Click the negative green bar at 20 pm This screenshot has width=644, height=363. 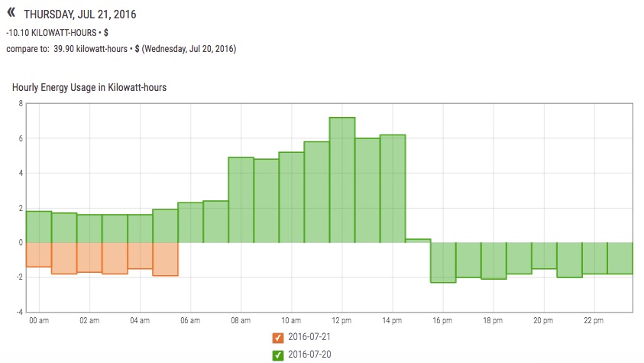(x=544, y=256)
